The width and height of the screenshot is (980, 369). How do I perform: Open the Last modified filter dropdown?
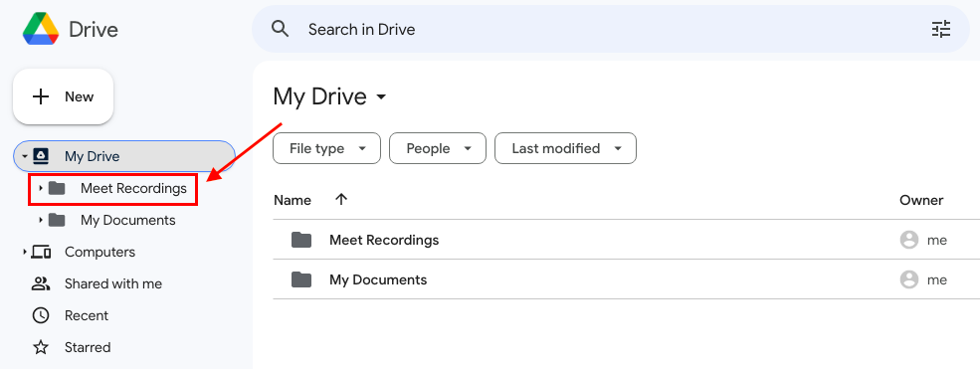(566, 148)
